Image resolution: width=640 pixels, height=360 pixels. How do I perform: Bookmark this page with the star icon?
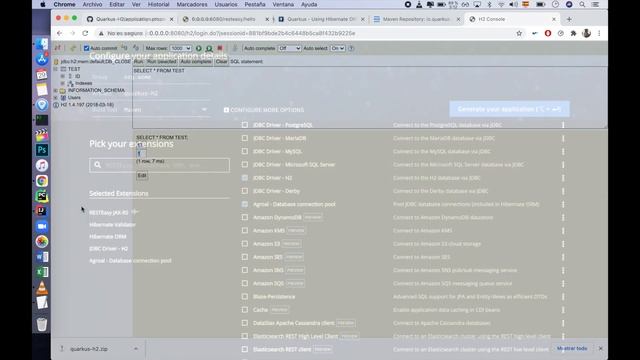[x=519, y=33]
